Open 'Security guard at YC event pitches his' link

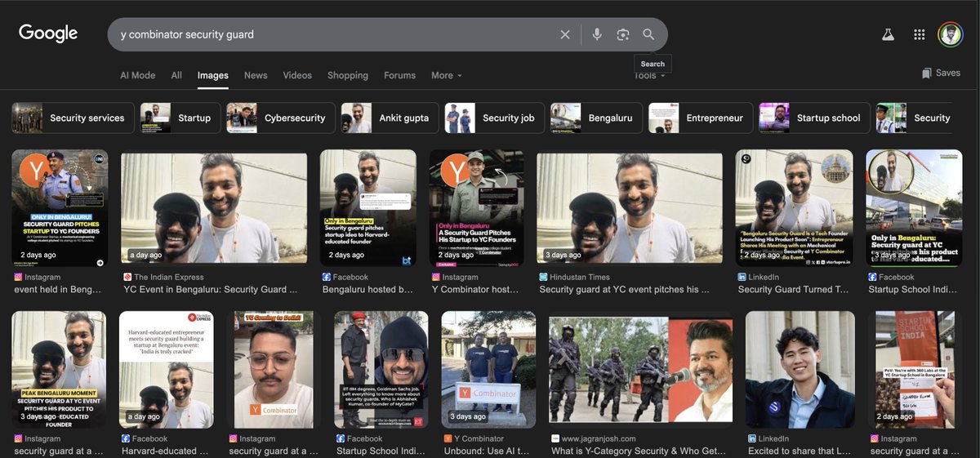[625, 290]
